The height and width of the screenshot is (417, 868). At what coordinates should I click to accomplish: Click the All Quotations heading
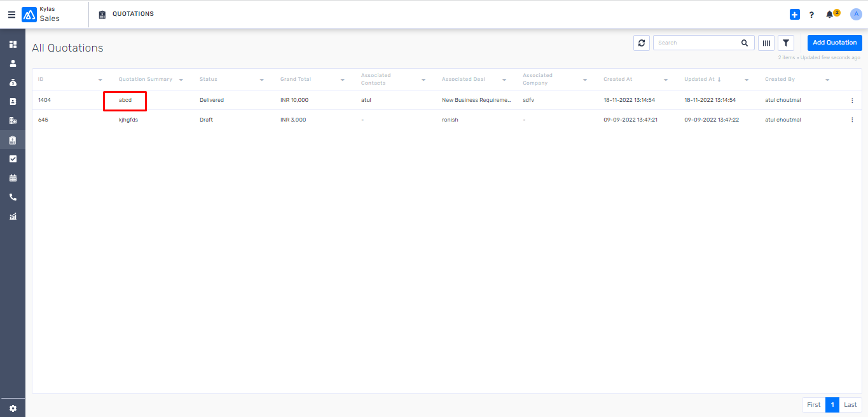click(67, 48)
